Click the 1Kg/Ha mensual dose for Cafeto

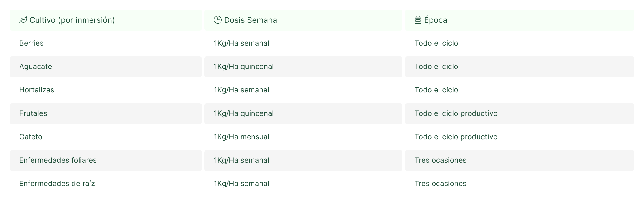[241, 137]
